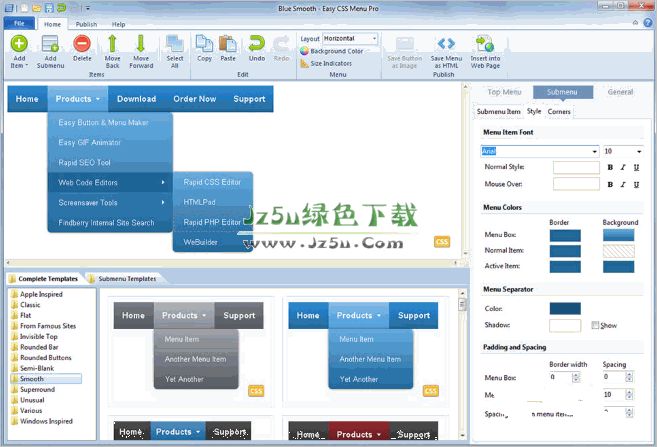Enable the Shadow Show checkbox
This screenshot has height=447, width=657.
pos(595,325)
